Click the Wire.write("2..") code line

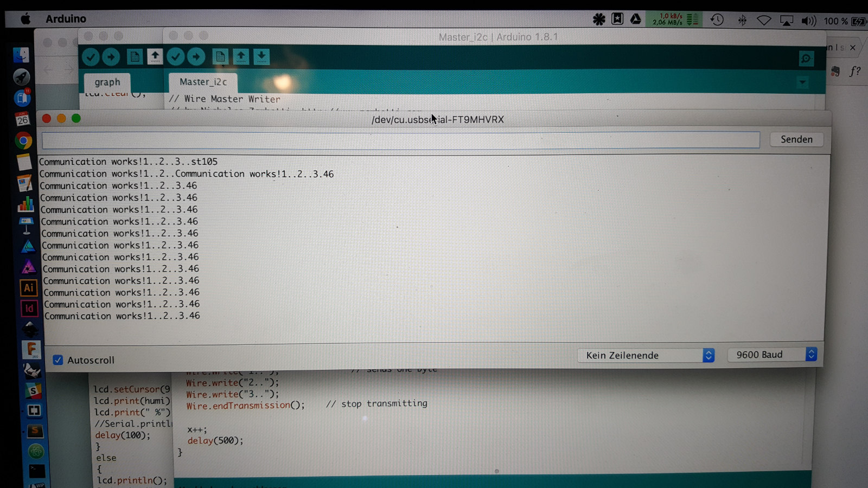[233, 383]
